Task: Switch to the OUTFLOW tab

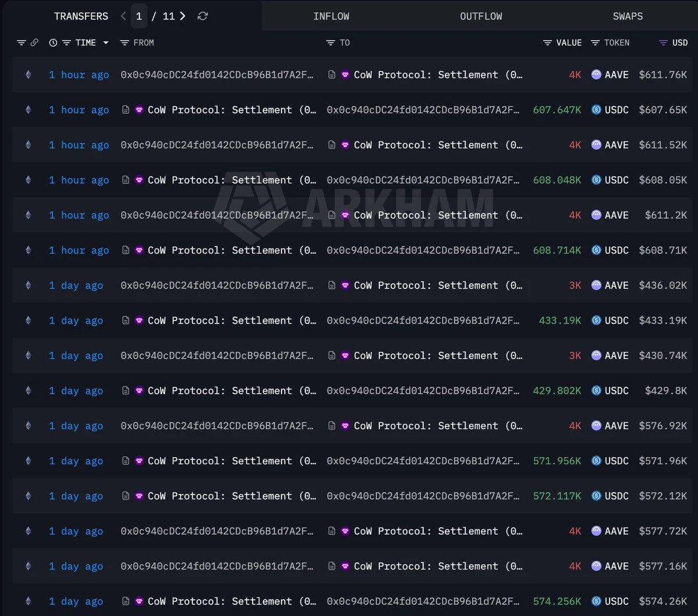Action: [x=481, y=16]
